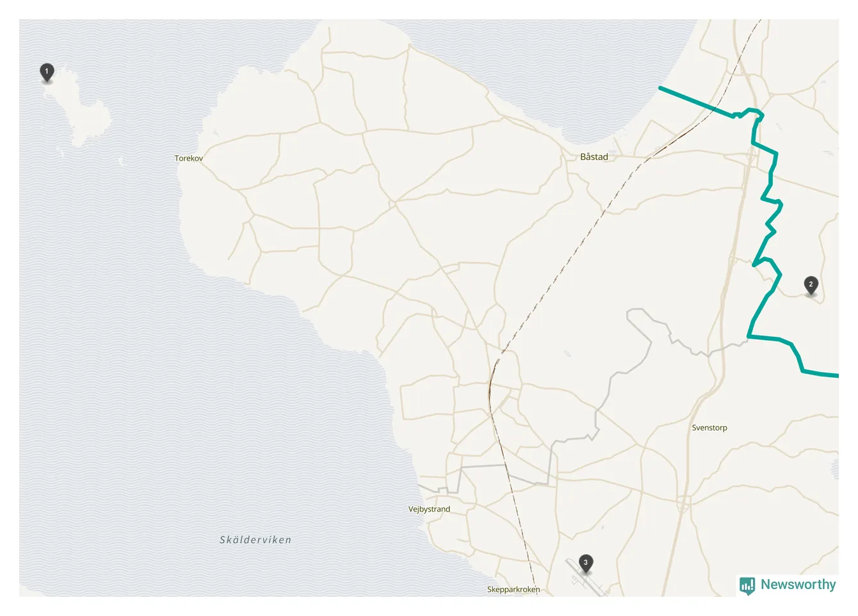Click the Vejbystrand place label
The height and width of the screenshot is (616, 858).
pos(429,509)
